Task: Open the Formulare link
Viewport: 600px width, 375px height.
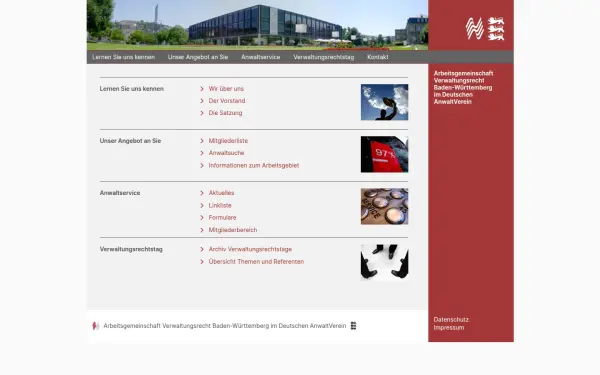Action: point(222,217)
